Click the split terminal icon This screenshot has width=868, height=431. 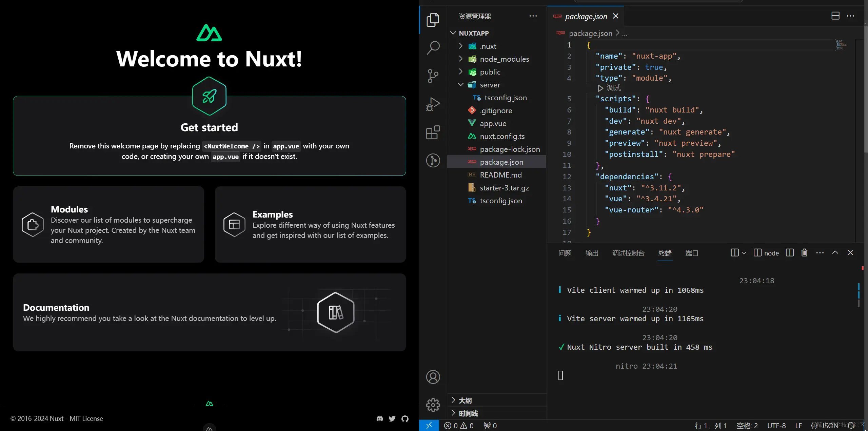point(790,253)
